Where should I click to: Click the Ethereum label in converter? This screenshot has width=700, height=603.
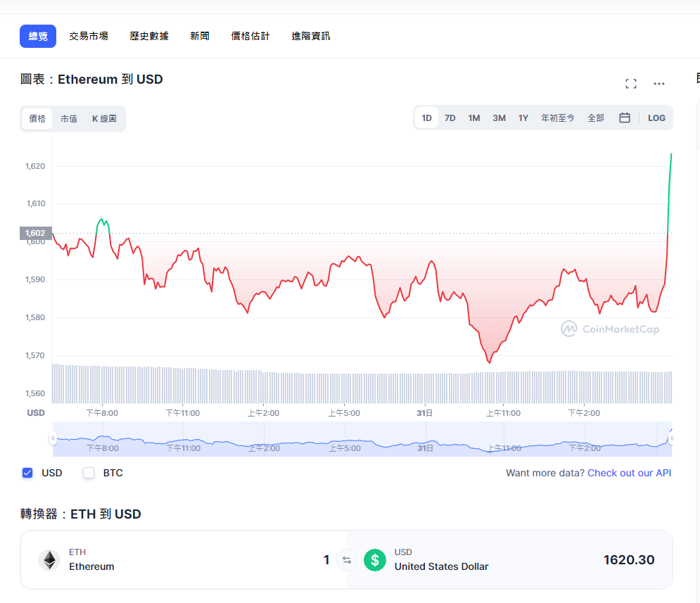[91, 566]
